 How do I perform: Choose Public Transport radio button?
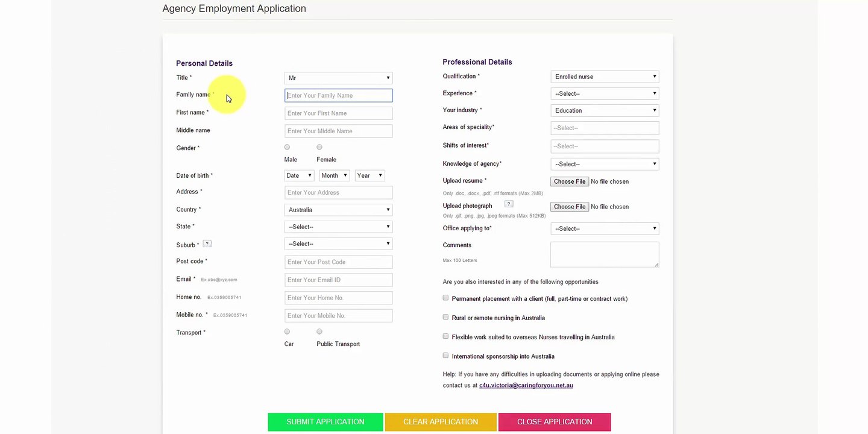pyautogui.click(x=319, y=332)
